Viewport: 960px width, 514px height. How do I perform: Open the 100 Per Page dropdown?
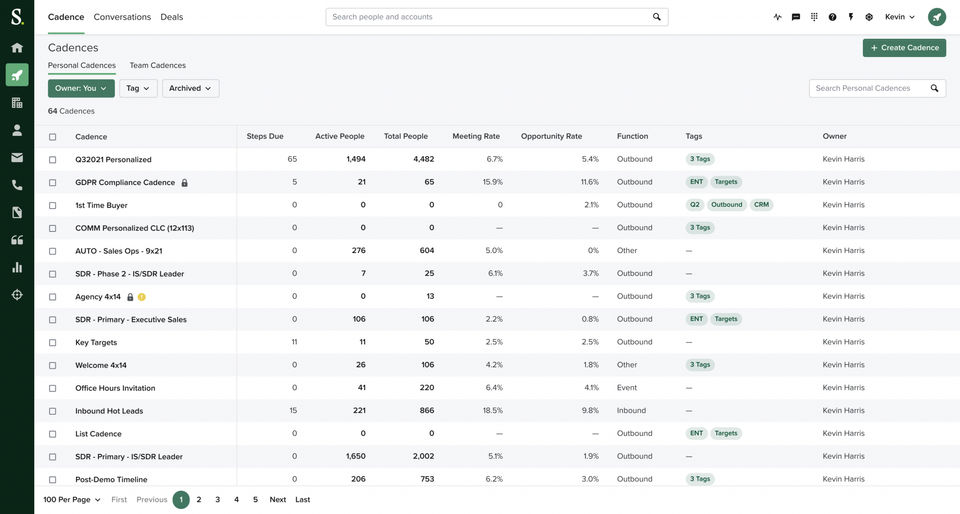coord(72,500)
